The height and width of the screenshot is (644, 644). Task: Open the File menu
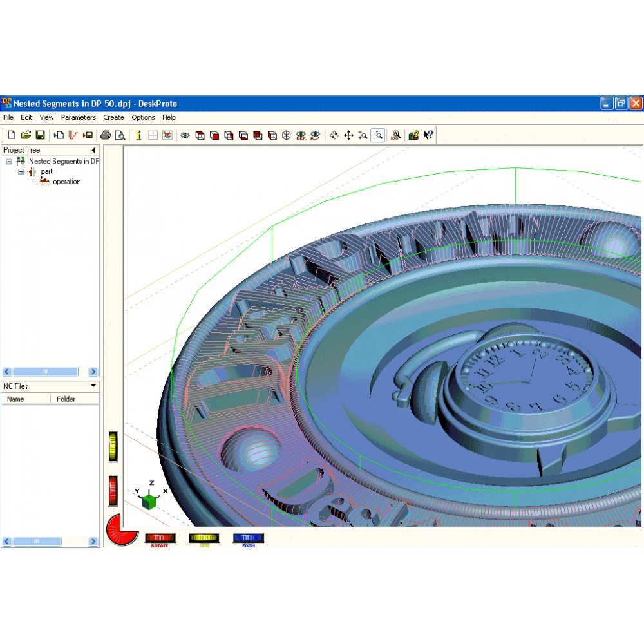[x=8, y=117]
